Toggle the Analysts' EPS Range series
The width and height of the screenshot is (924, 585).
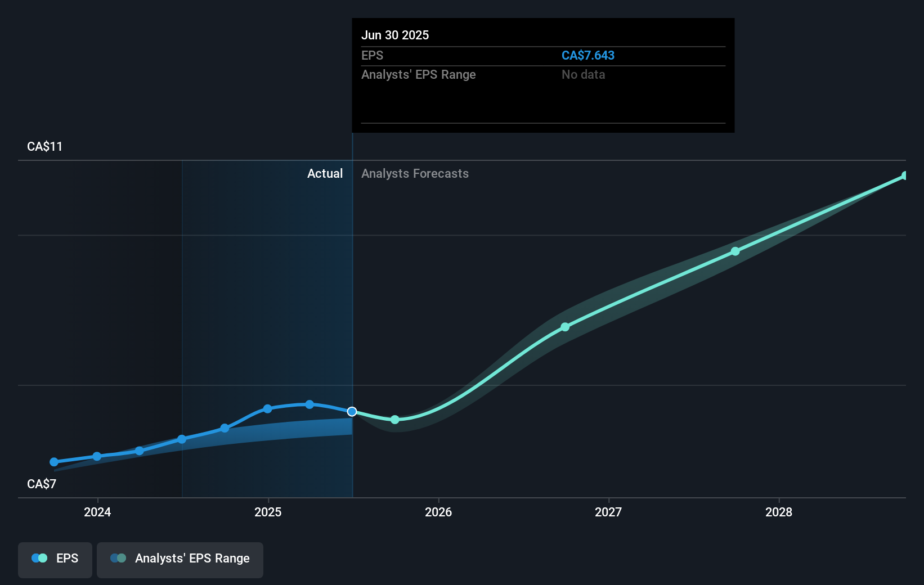click(x=180, y=560)
